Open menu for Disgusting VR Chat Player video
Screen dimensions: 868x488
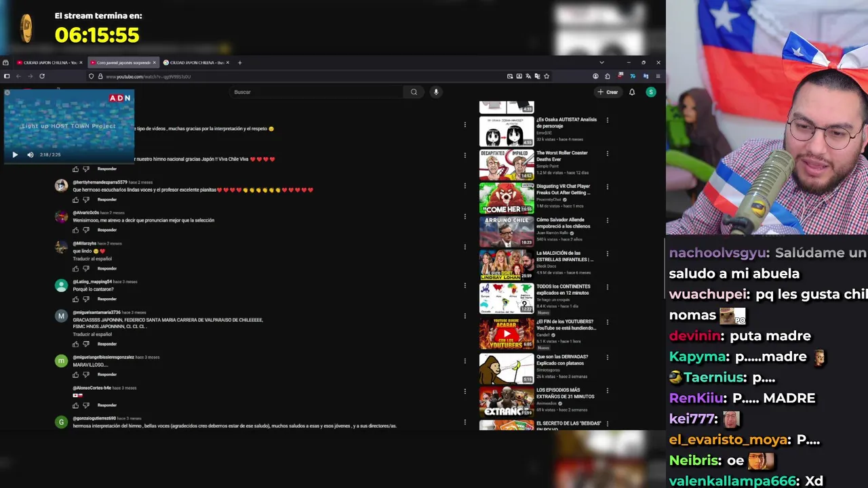coord(607,186)
